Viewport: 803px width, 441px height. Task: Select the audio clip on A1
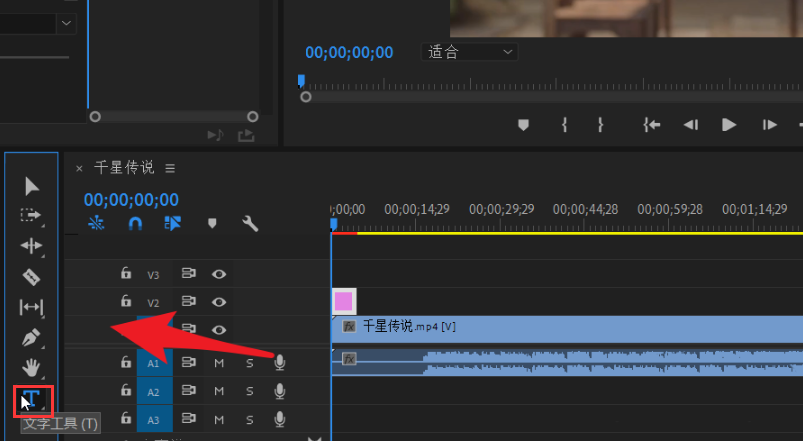567,363
